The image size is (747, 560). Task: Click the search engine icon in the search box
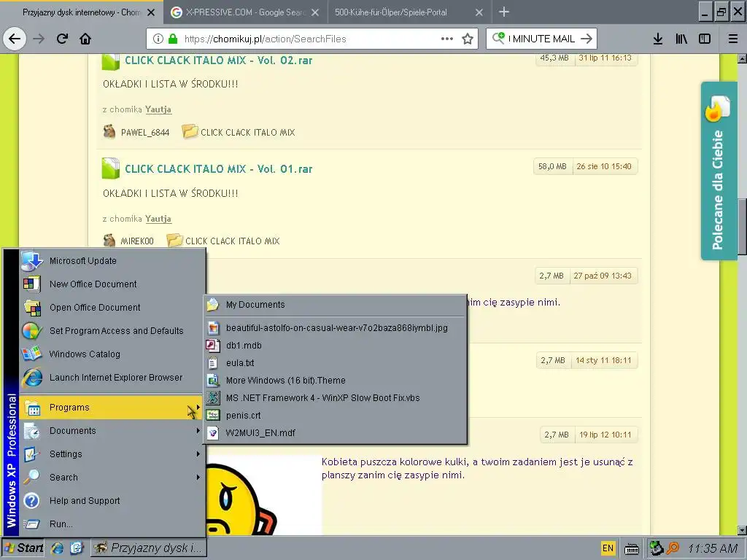coord(498,38)
